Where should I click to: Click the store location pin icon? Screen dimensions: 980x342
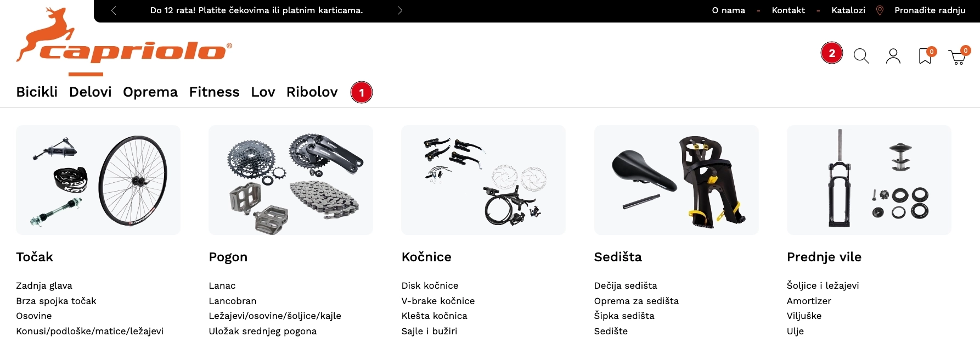(880, 10)
